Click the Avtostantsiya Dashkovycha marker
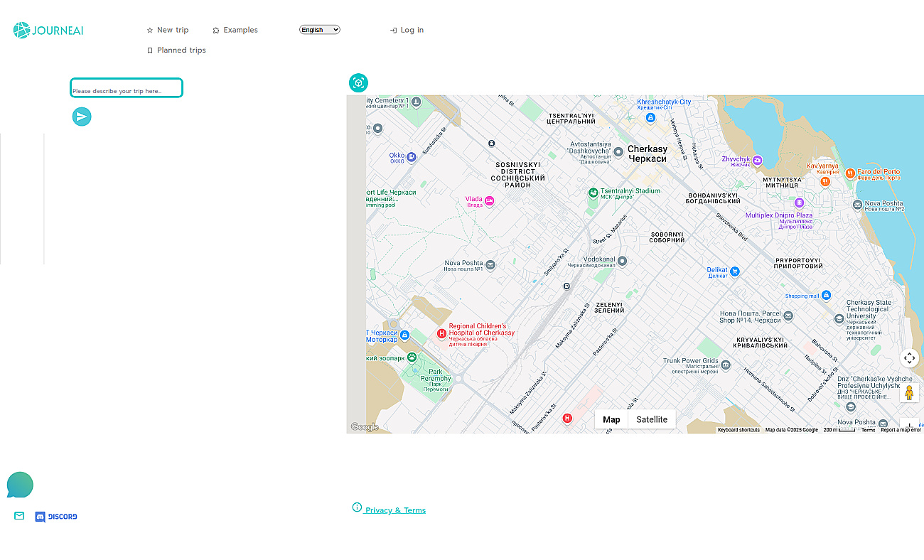Image resolution: width=924 pixels, height=560 pixels. pyautogui.click(x=618, y=151)
